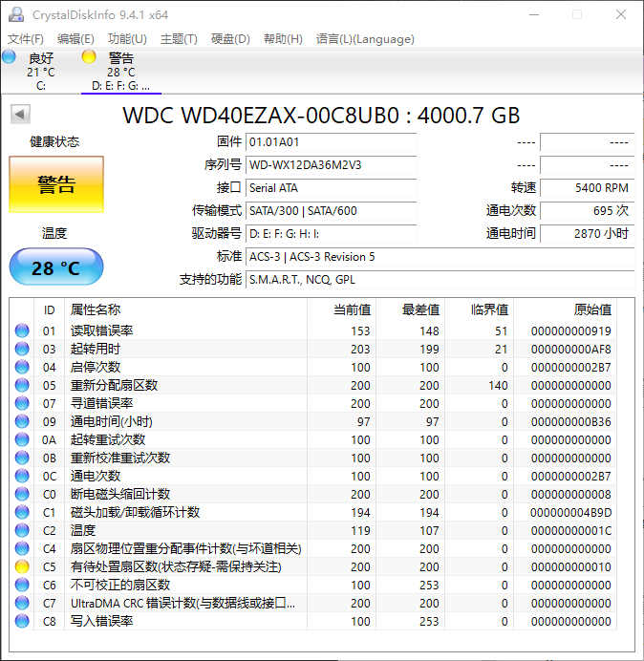Click the status orb for C2 温度
Image resolution: width=644 pixels, height=661 pixels.
[22, 530]
